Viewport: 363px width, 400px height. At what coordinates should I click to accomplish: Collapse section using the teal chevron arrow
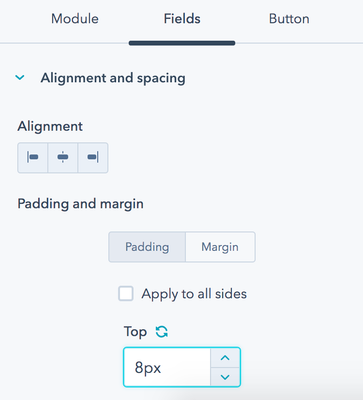[20, 78]
